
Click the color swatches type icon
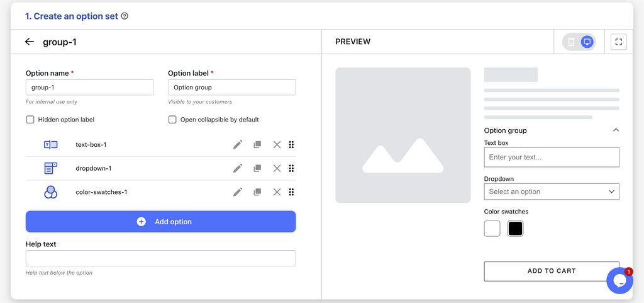click(x=50, y=192)
